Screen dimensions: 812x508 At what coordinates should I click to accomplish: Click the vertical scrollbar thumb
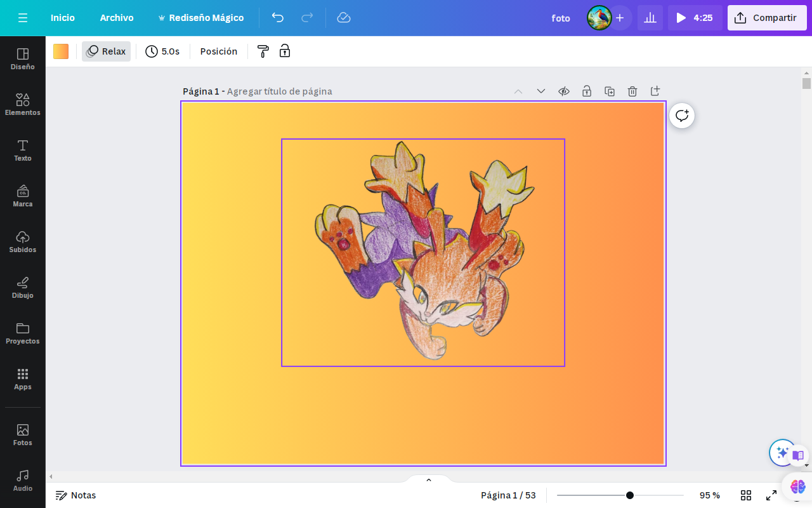click(806, 83)
